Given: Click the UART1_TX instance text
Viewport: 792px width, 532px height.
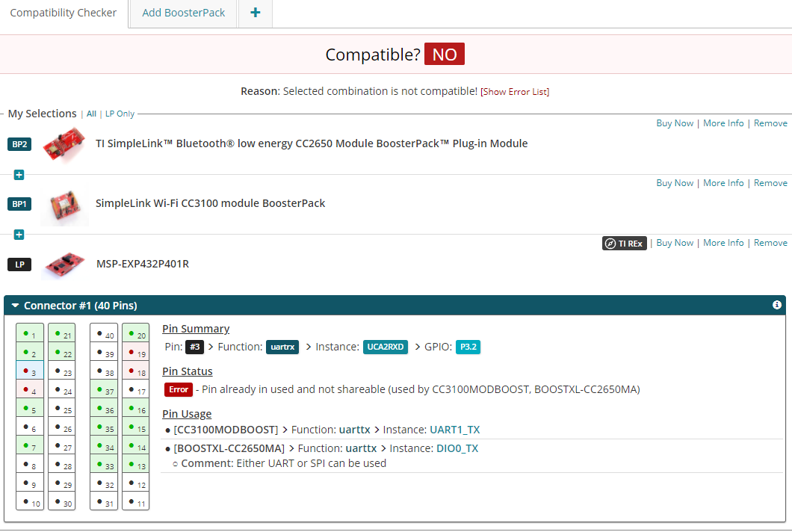Looking at the screenshot, I should point(454,430).
